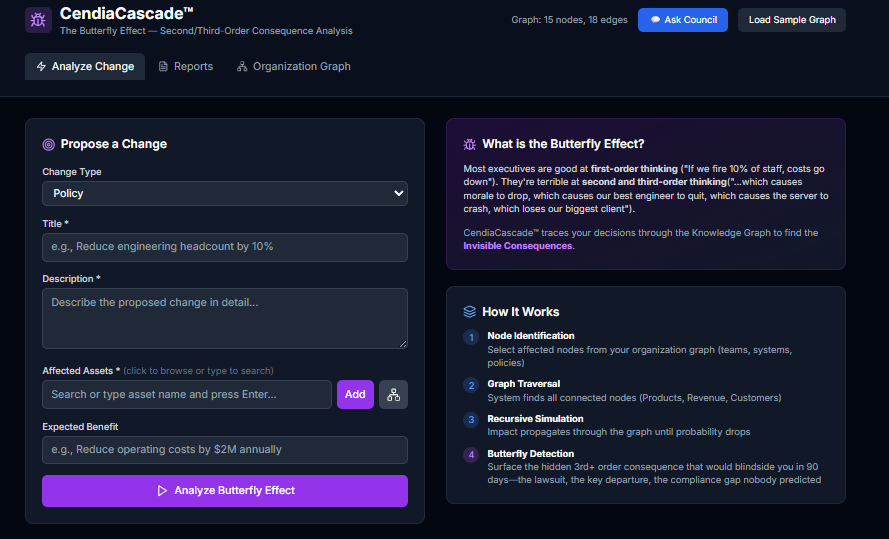This screenshot has width=889, height=539.
Task: Click the step 4 Butterfly Detection number badge
Action: [471, 455]
